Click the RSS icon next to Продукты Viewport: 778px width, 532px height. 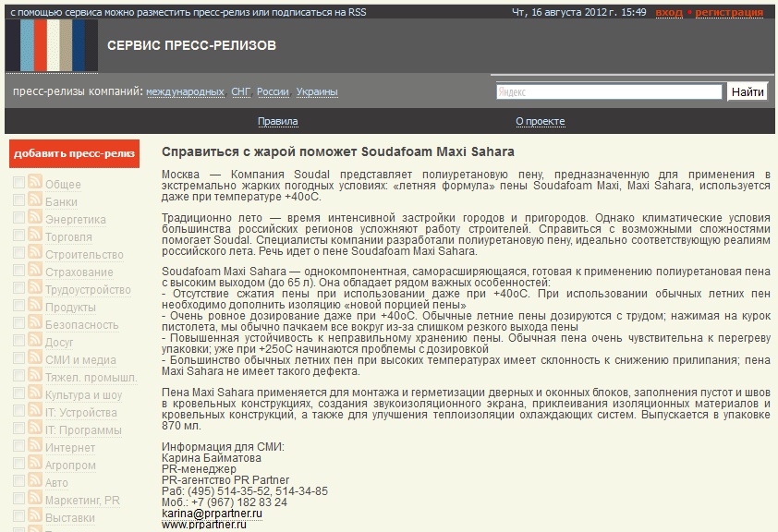[35, 305]
